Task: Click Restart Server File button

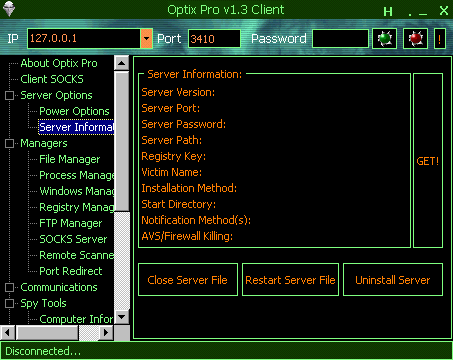Action: [290, 280]
